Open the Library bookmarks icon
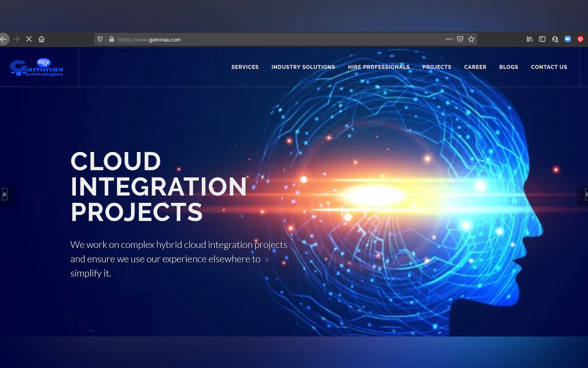 (529, 39)
